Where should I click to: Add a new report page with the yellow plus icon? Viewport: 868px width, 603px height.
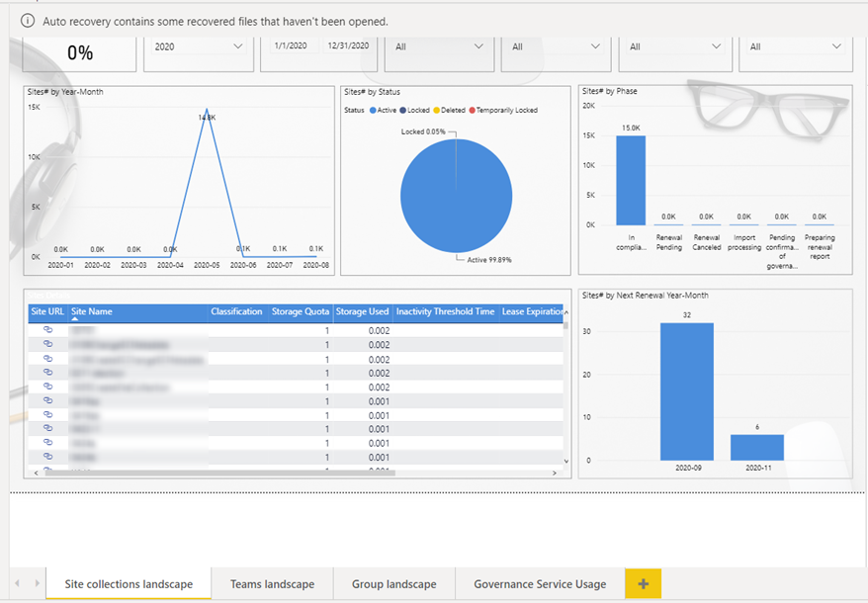click(x=643, y=583)
